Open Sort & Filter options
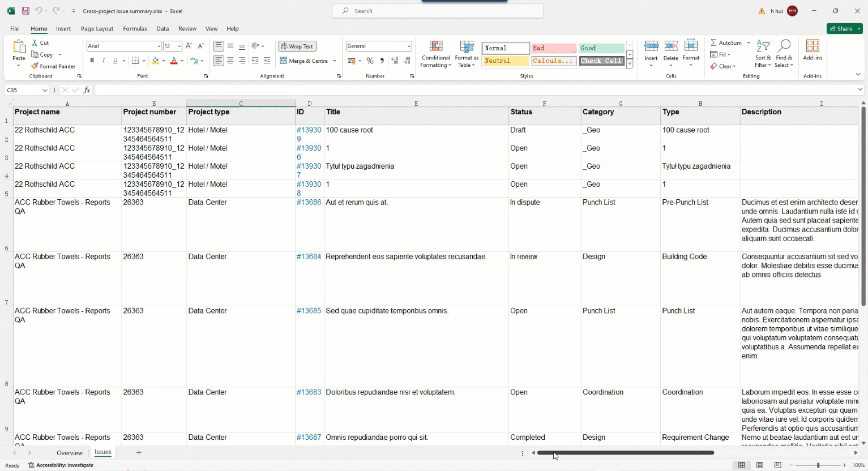The image size is (868, 471). pyautogui.click(x=763, y=54)
